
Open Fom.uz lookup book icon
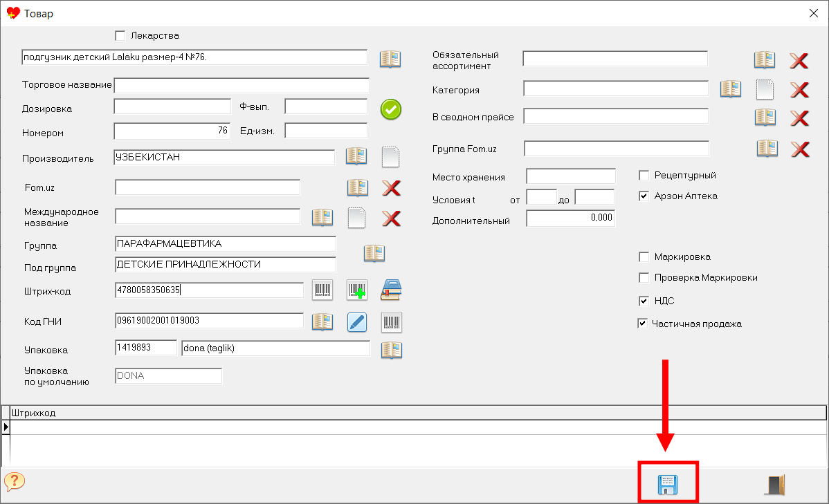[357, 187]
